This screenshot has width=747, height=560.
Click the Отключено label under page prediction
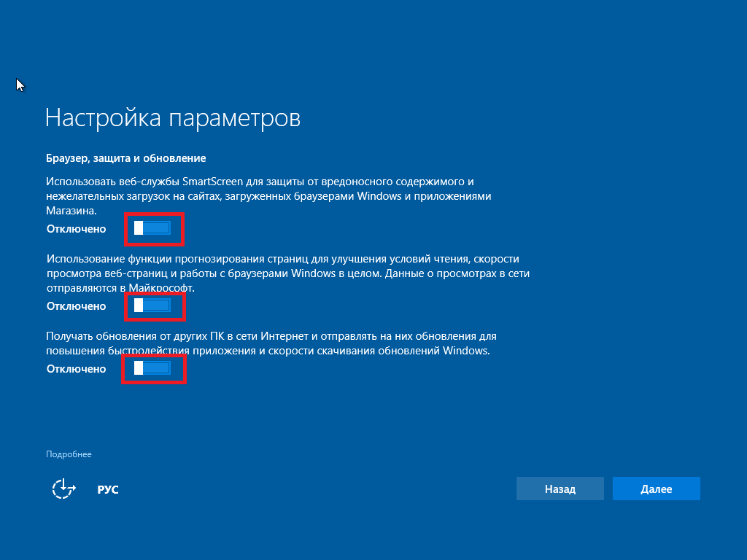pos(76,306)
